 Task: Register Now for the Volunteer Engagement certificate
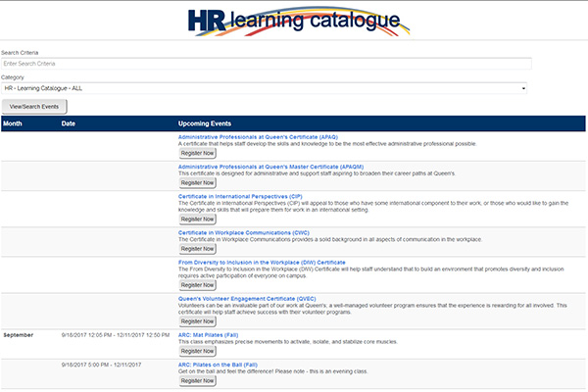click(x=197, y=321)
